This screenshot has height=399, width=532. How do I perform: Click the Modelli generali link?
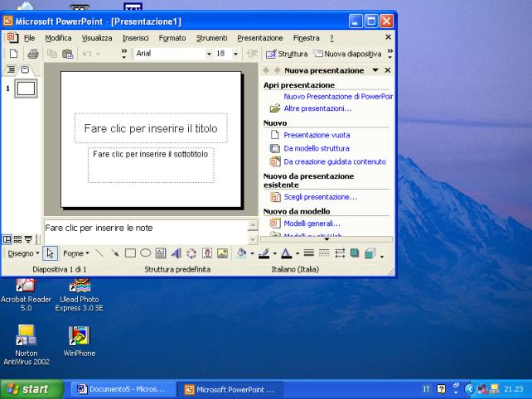point(312,224)
